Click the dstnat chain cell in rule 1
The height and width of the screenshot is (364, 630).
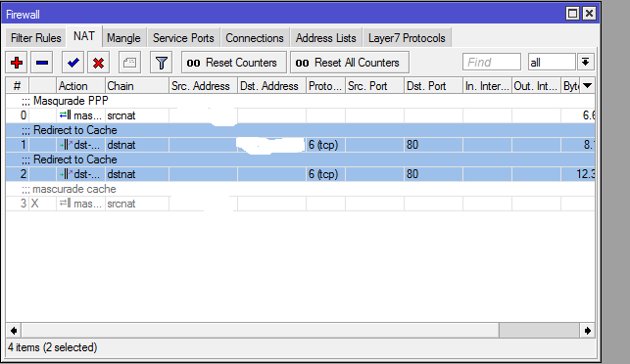136,145
